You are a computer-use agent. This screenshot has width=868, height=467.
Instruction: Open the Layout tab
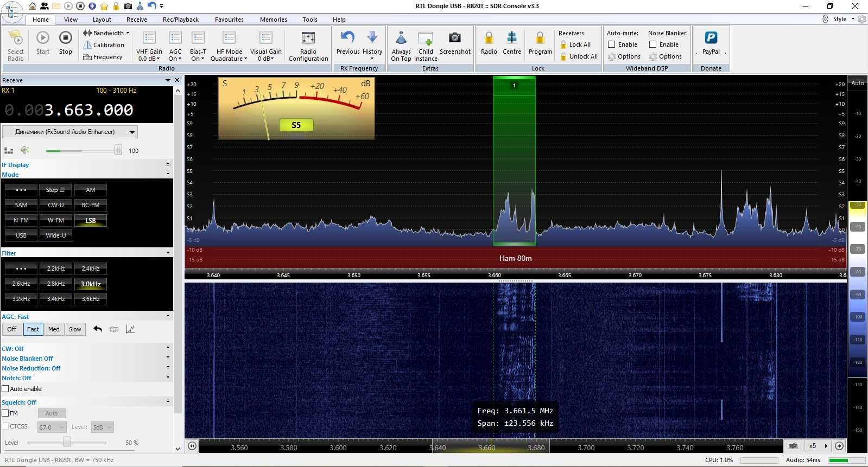[102, 20]
